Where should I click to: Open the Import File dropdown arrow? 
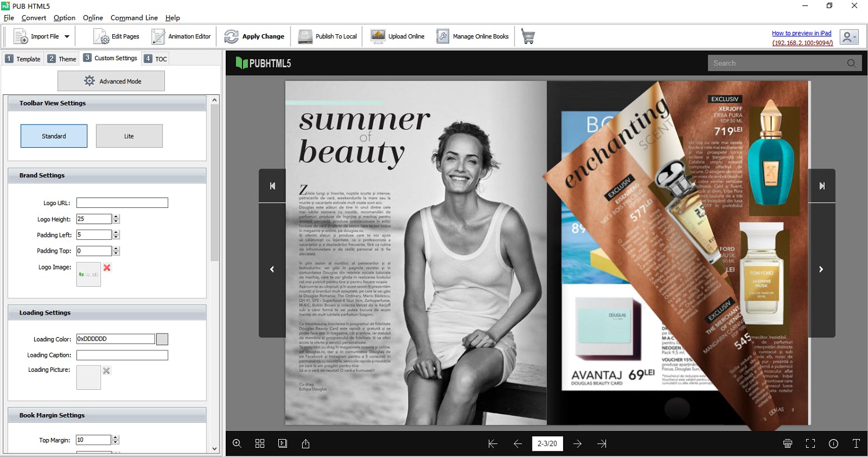[x=67, y=36]
